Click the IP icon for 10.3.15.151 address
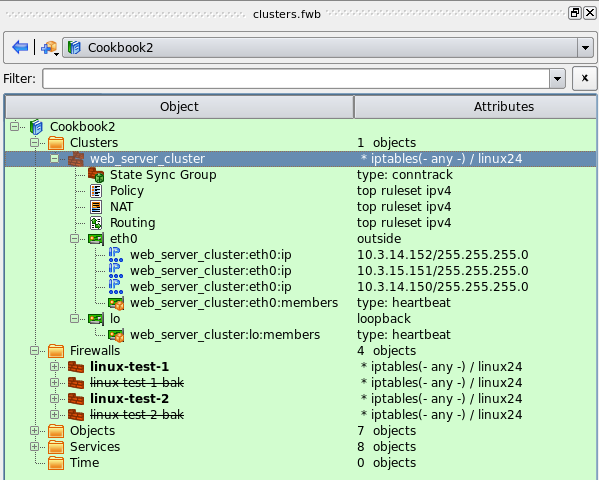599x480 pixels. [x=116, y=271]
